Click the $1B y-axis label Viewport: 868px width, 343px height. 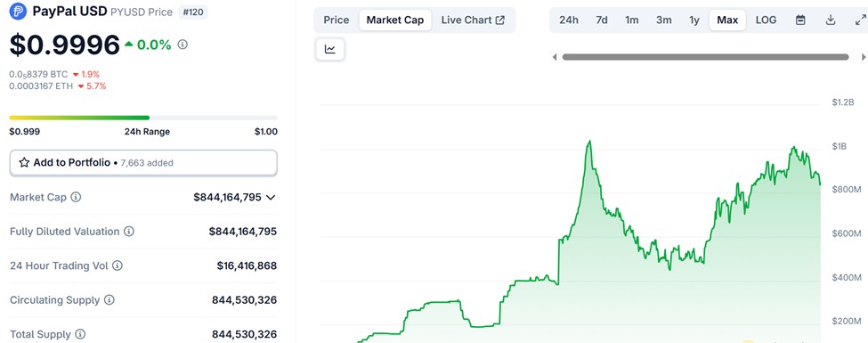[839, 146]
